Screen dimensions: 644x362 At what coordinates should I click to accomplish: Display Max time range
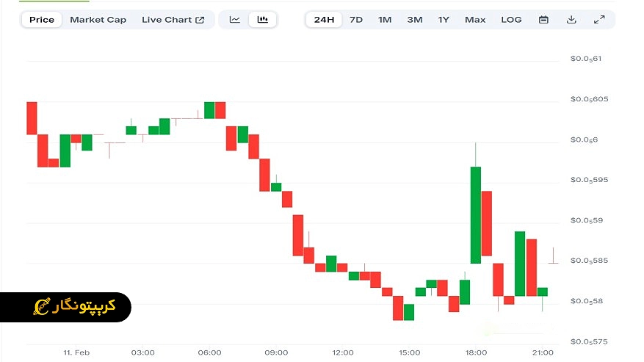click(475, 20)
